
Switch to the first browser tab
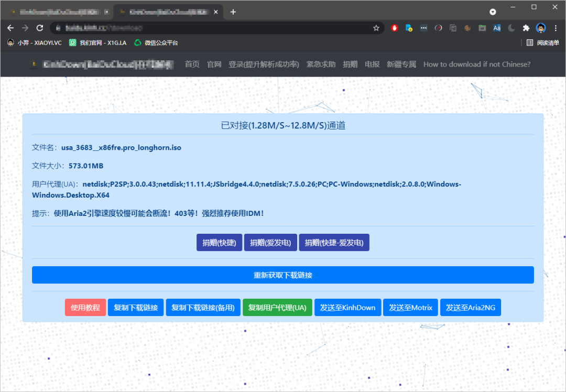tap(58, 12)
